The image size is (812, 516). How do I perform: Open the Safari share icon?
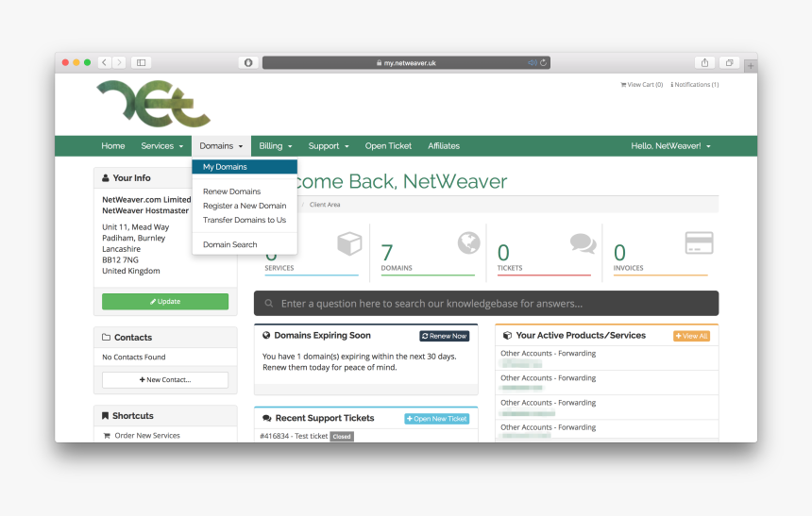point(704,62)
